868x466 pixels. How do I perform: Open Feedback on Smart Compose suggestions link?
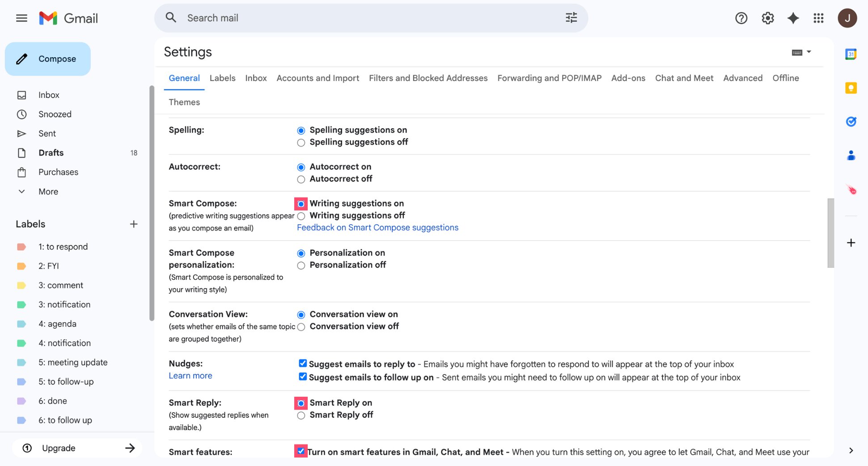click(377, 227)
